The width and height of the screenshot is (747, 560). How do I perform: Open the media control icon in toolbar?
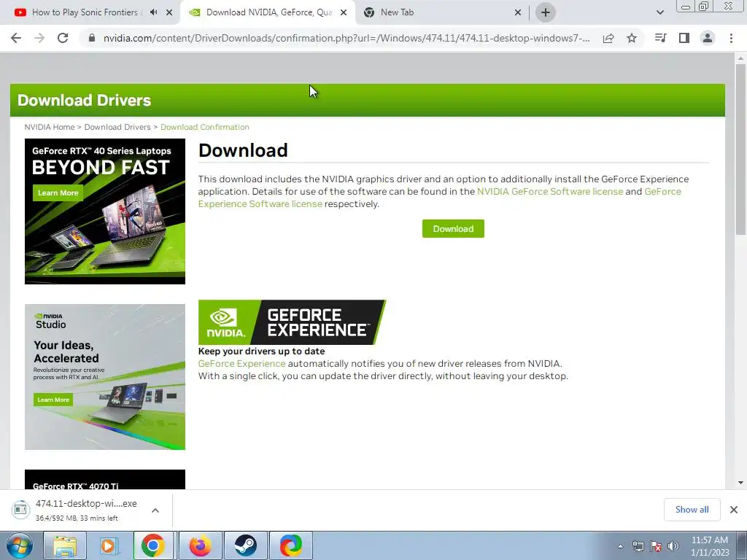click(660, 38)
